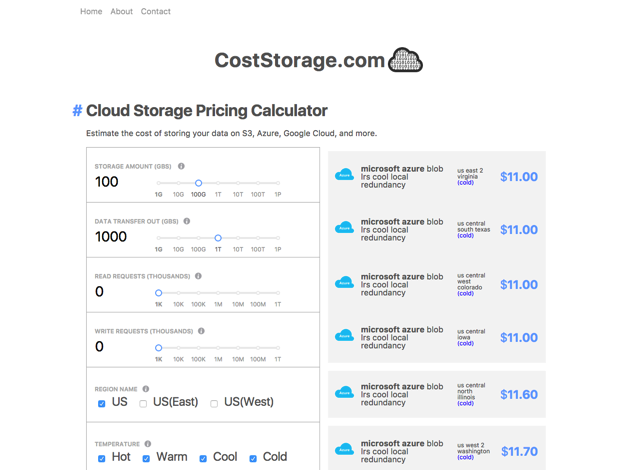Click Azure icon in us west 2 washington row
Screen dimensions: 640x470
point(344,449)
